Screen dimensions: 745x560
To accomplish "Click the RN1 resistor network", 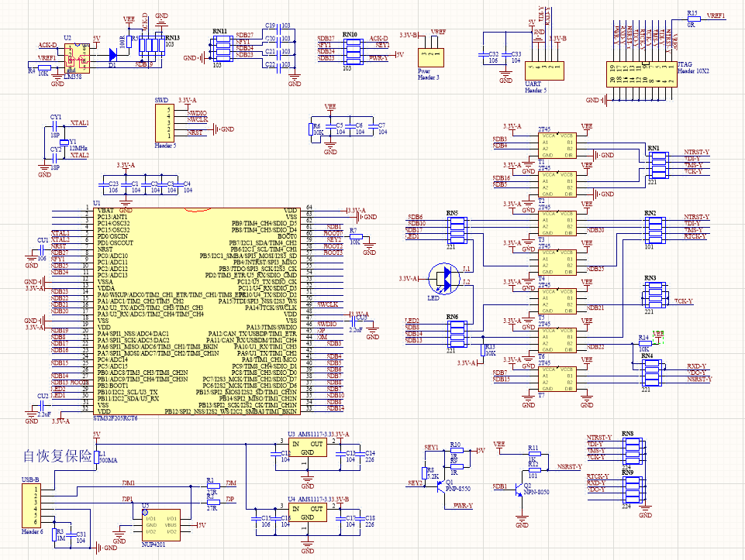I will point(658,165).
